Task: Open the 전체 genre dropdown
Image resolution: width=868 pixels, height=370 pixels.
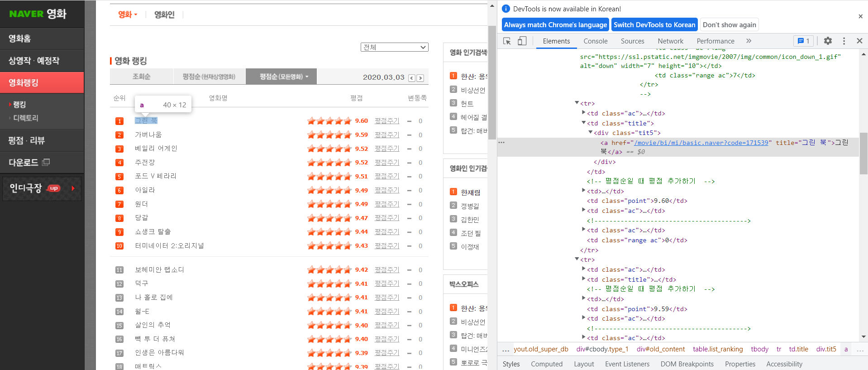Action: (x=395, y=47)
